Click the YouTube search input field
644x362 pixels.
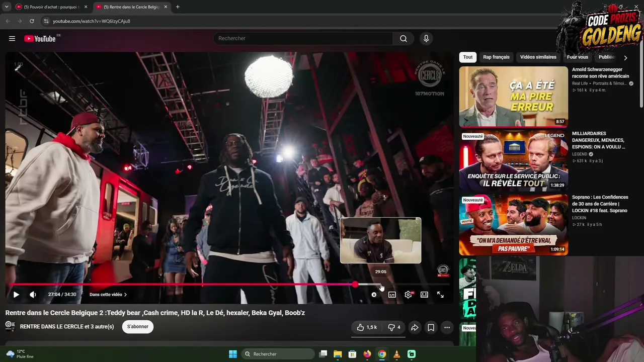point(303,39)
